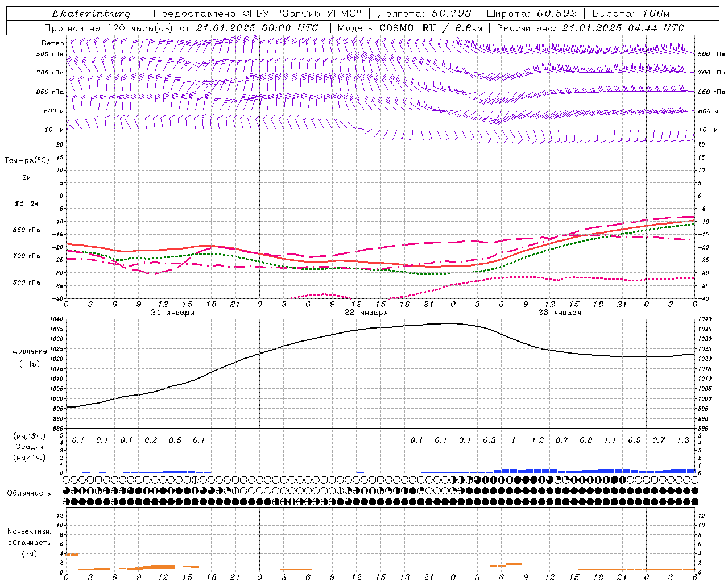
Task: Click the orange 4 km convective cloud bar
Action: [x=72, y=554]
